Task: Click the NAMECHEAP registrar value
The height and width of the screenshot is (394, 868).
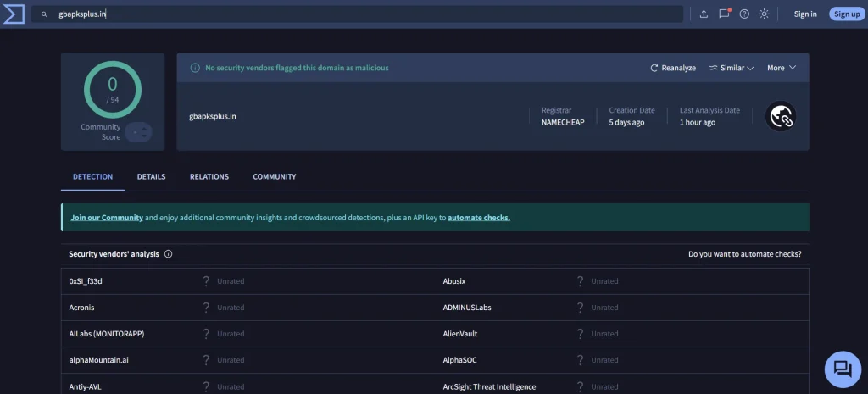Action: (563, 122)
